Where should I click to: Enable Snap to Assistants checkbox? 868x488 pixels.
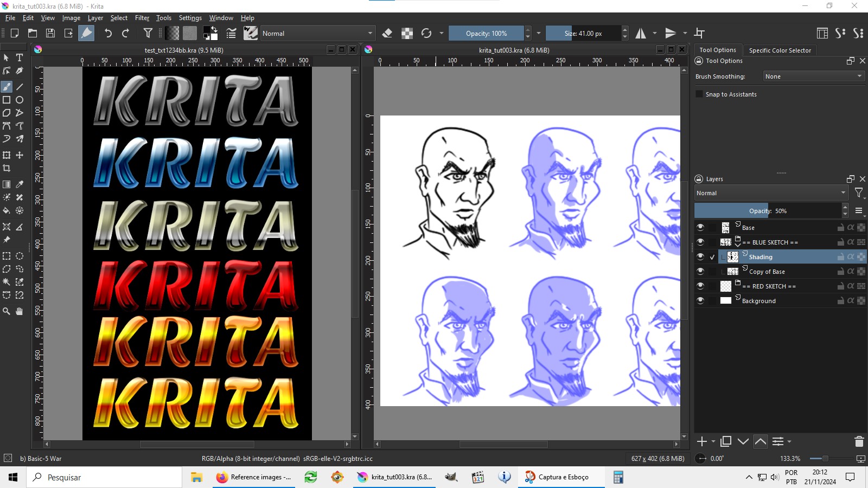(x=700, y=94)
